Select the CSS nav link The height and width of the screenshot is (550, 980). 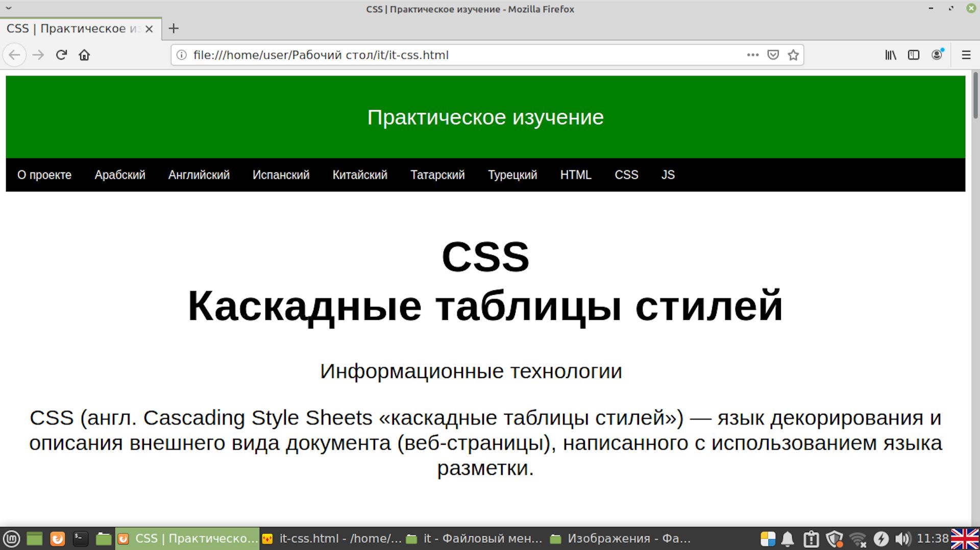[x=626, y=175]
